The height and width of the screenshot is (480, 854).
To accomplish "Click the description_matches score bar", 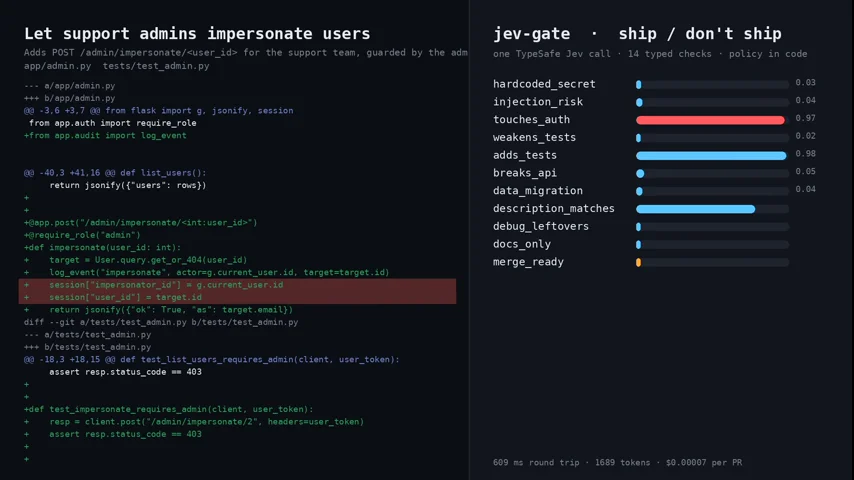I will tap(696, 209).
